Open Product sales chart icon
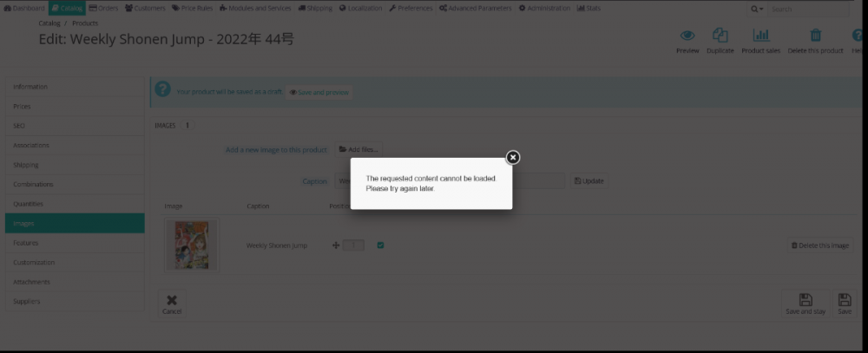 coord(760,36)
